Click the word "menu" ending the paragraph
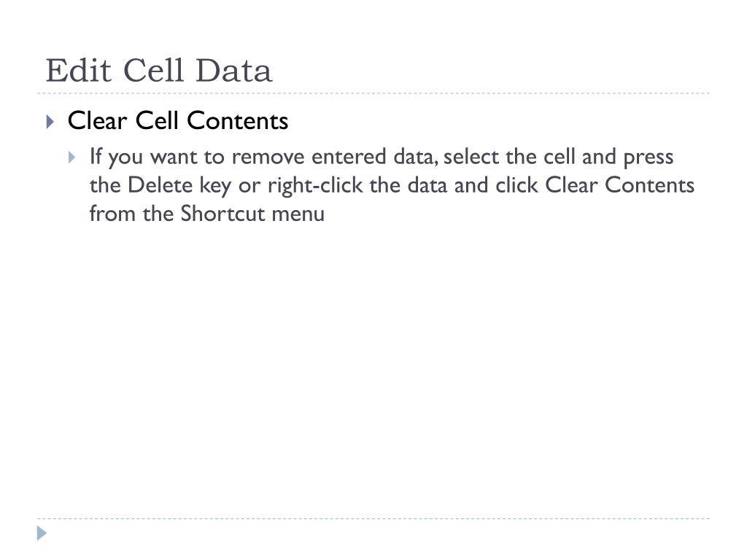 tap(298, 214)
